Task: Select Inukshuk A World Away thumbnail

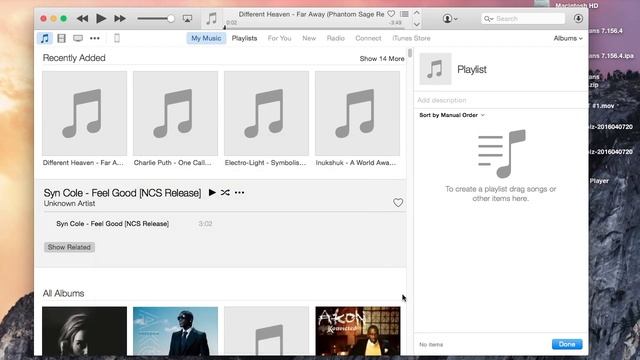Action: [x=358, y=113]
